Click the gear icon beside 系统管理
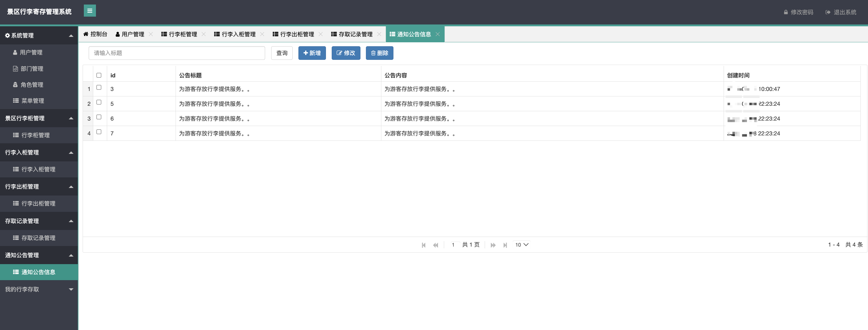 coord(7,35)
